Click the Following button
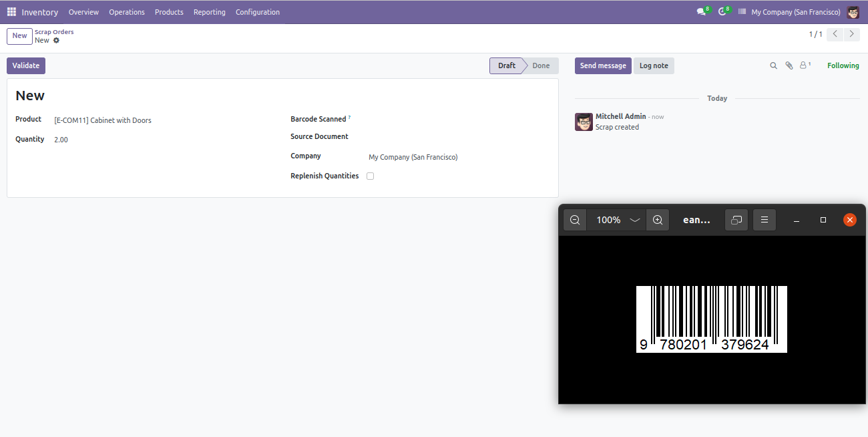 (843, 65)
